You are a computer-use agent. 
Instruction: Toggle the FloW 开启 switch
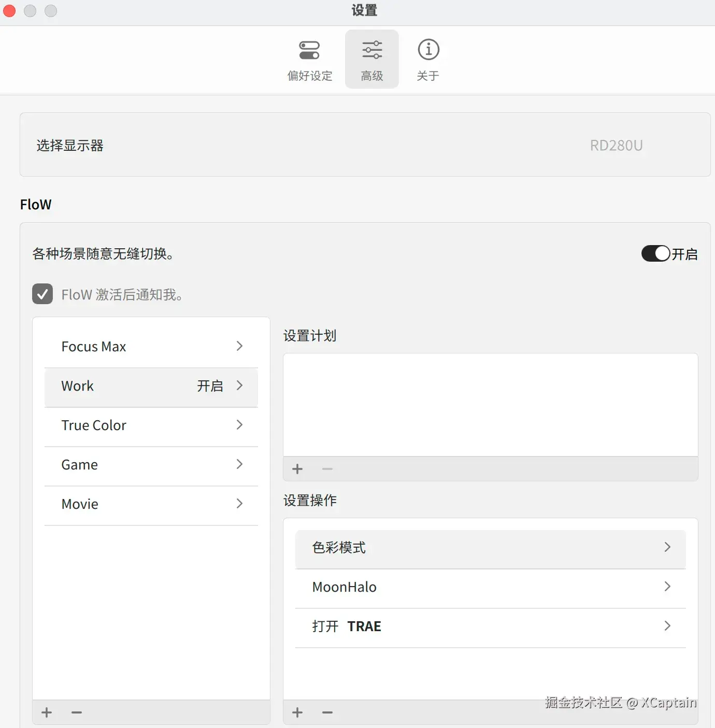pyautogui.click(x=656, y=253)
